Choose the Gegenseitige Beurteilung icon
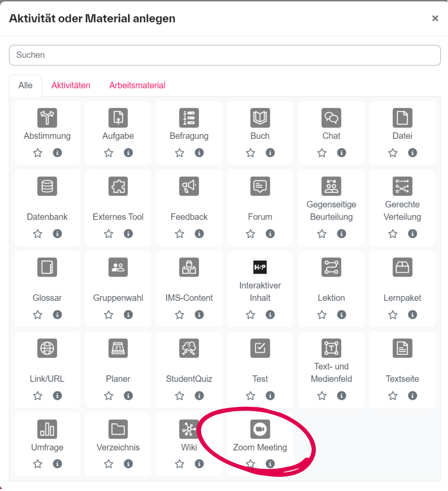Screen dimensions: 448x491 [x=331, y=186]
